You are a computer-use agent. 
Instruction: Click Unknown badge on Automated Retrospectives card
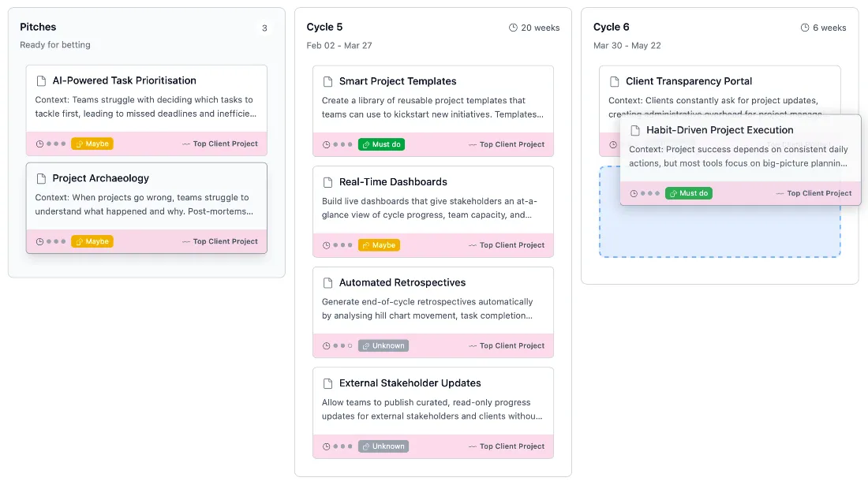pyautogui.click(x=383, y=345)
